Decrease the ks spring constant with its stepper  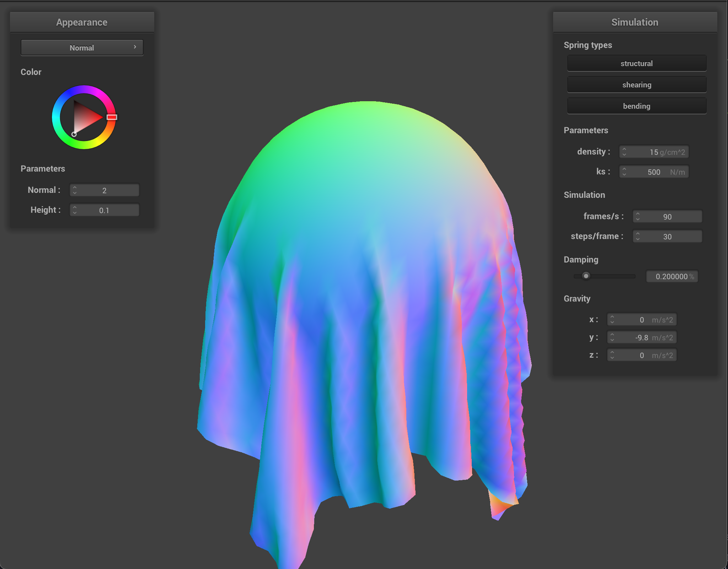click(625, 174)
